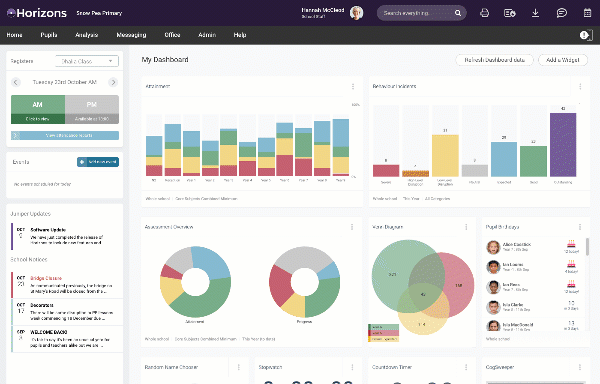The width and height of the screenshot is (600, 384).
Task: Click View attendance reports button
Action: coord(65,135)
